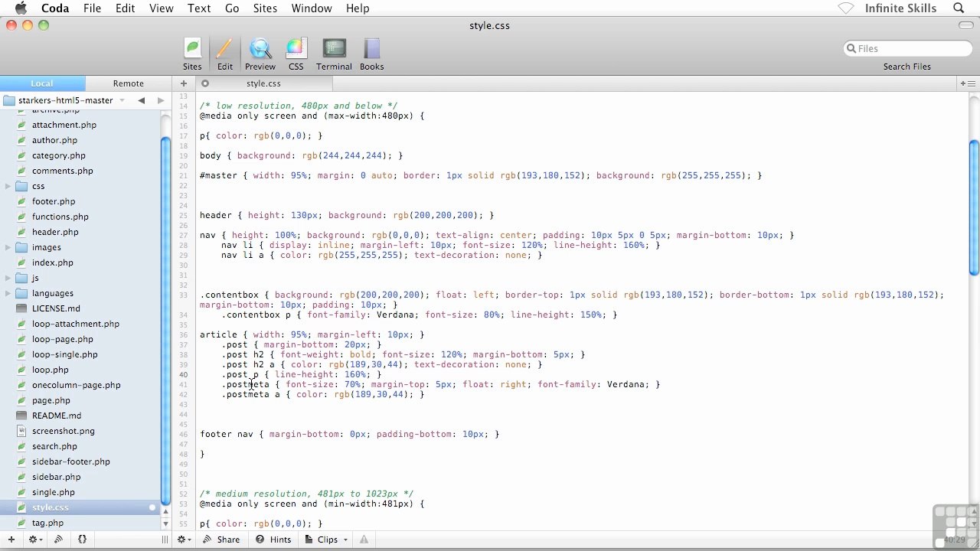Click the curly braces code navigator icon
The image size is (980, 551).
tap(82, 540)
